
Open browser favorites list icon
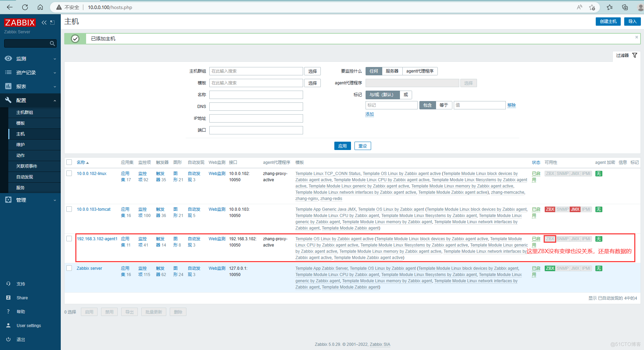pyautogui.click(x=610, y=7)
